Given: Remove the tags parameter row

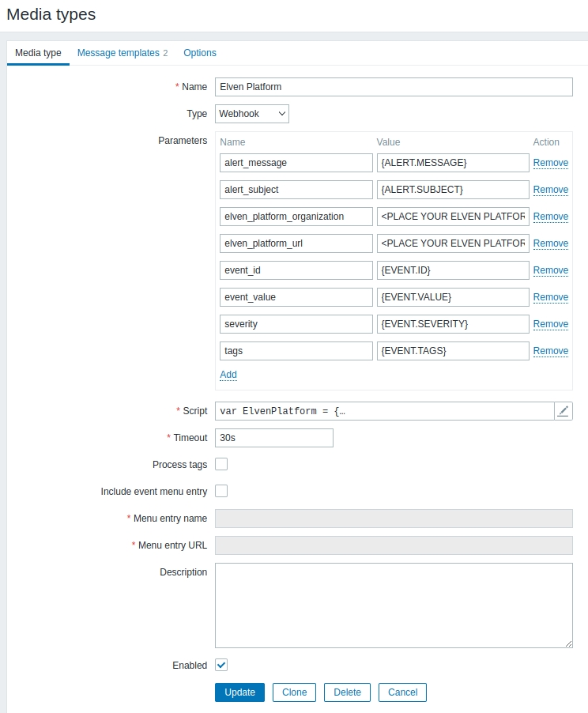Looking at the screenshot, I should [x=550, y=351].
